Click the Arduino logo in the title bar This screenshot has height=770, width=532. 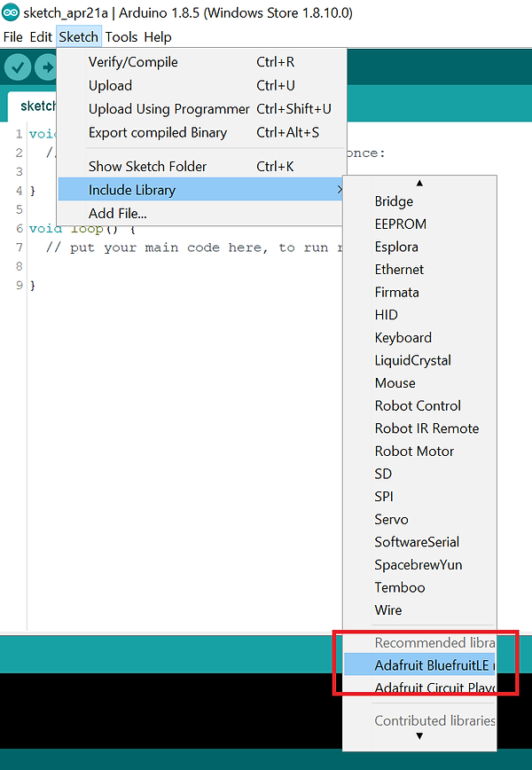pyautogui.click(x=11, y=12)
